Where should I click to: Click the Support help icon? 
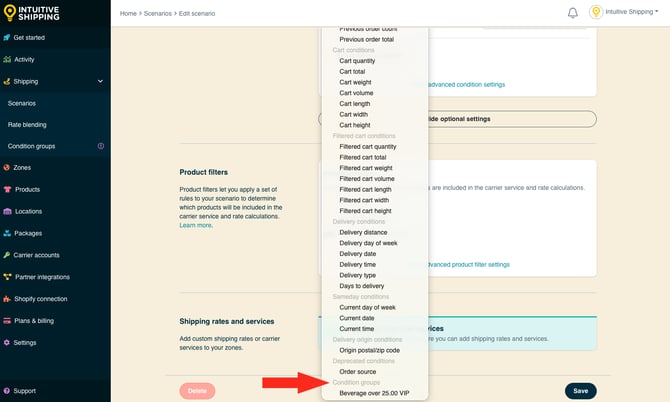click(7, 391)
